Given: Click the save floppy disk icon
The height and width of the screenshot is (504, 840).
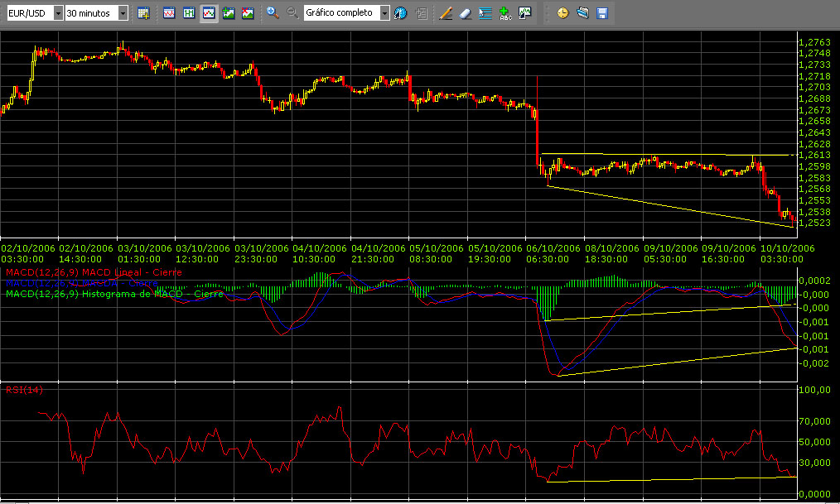Looking at the screenshot, I should point(602,13).
